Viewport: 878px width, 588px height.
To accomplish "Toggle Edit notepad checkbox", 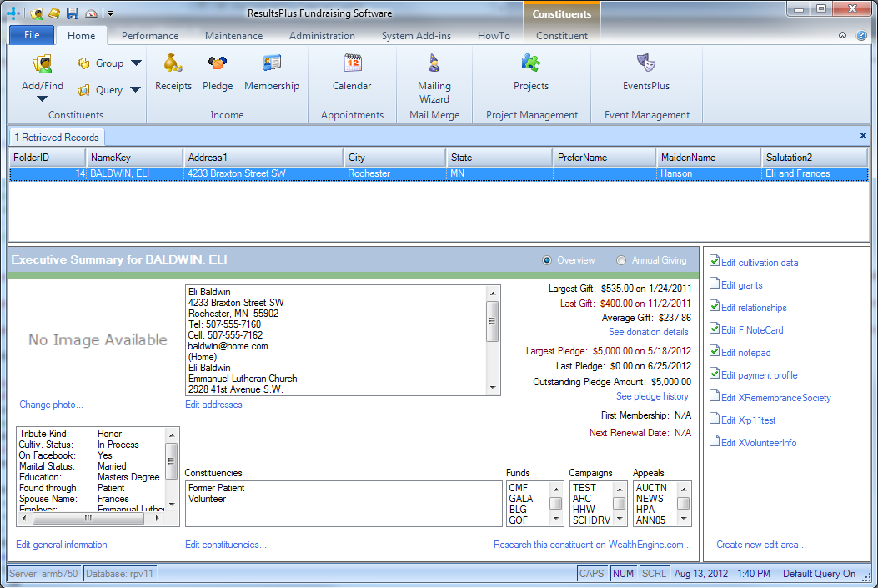I will coord(715,350).
